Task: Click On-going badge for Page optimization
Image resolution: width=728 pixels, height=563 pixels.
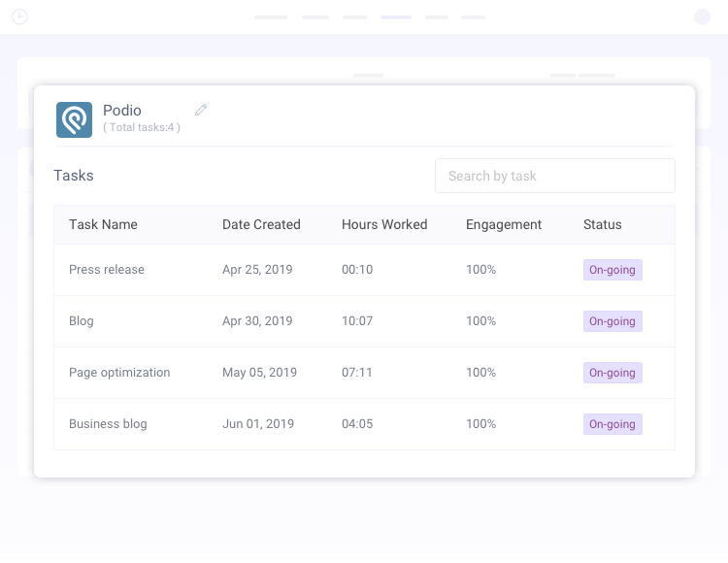Action: point(612,373)
